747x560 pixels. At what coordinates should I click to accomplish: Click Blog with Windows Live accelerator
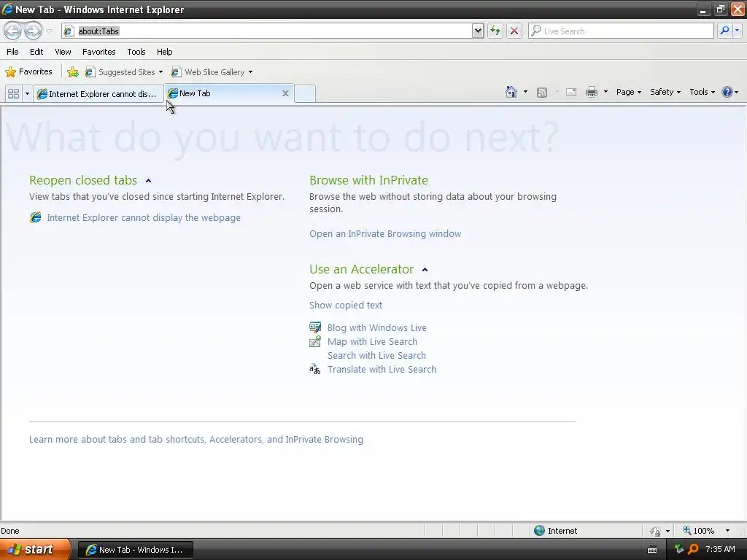377,327
